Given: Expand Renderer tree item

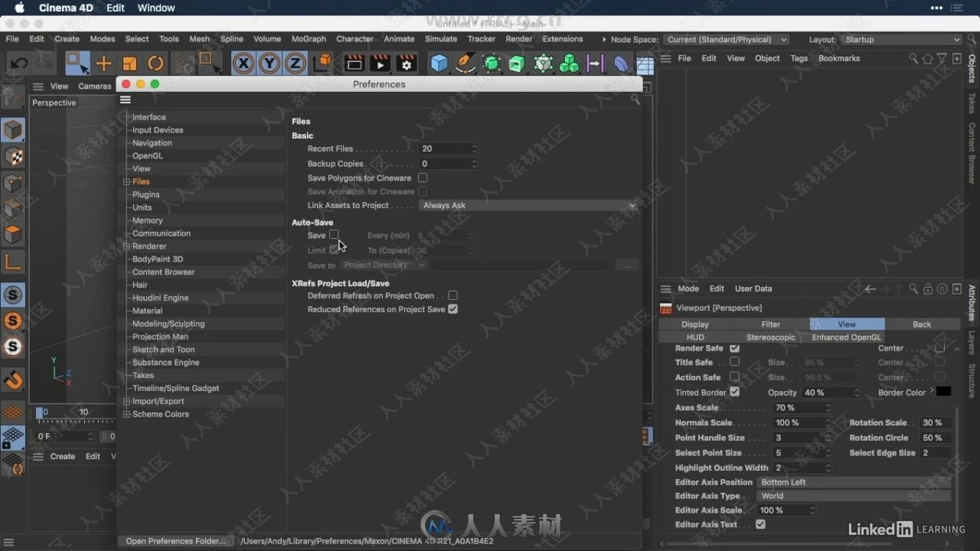Looking at the screenshot, I should [126, 246].
